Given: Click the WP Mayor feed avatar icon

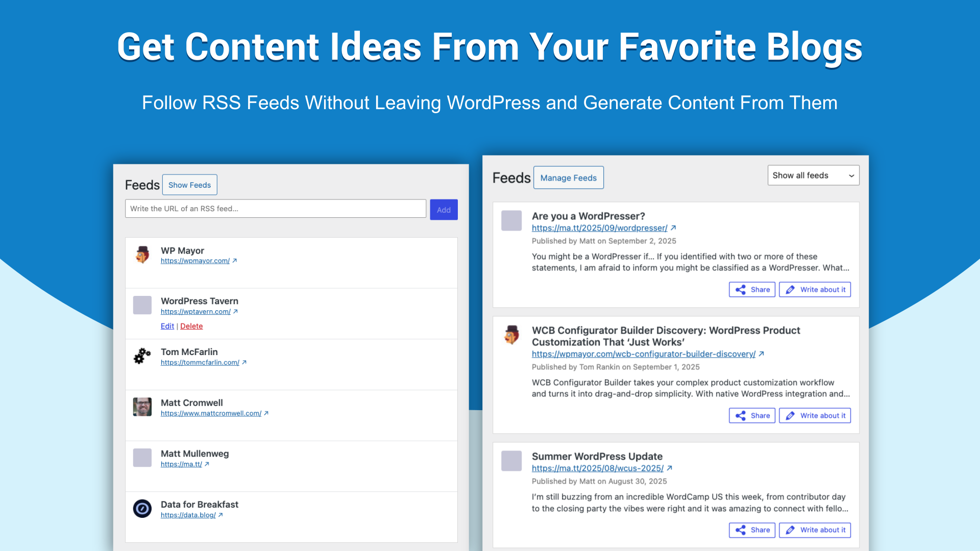Looking at the screenshot, I should [x=142, y=255].
